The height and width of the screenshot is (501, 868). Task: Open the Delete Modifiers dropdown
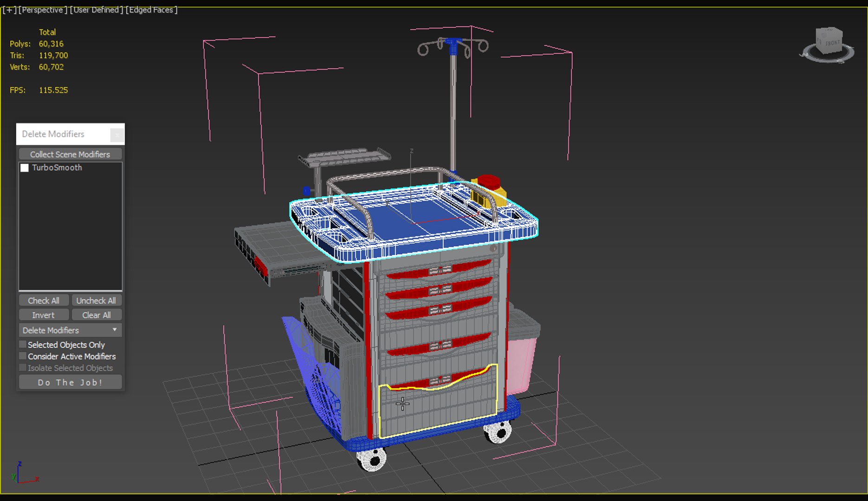click(x=70, y=330)
